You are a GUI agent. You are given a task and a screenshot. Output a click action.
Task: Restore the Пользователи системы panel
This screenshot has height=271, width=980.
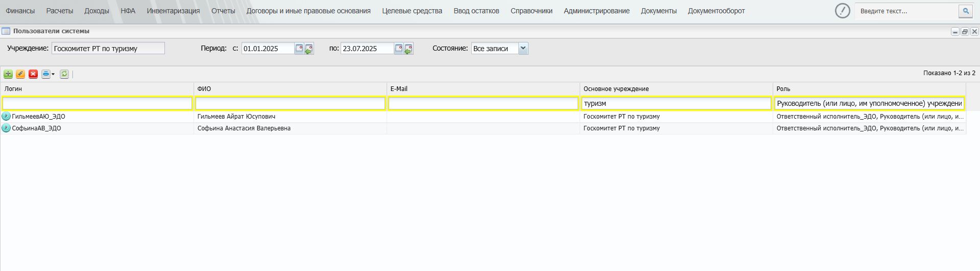(x=965, y=32)
